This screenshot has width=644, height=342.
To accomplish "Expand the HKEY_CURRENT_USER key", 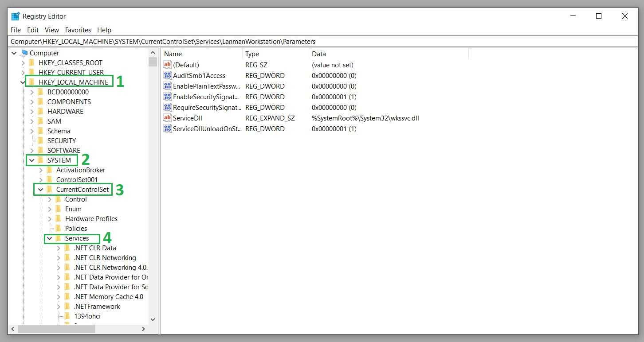I will tap(23, 73).
